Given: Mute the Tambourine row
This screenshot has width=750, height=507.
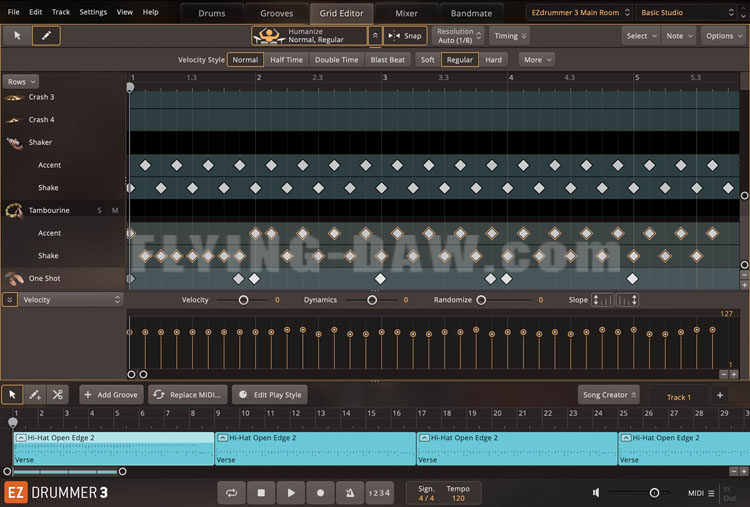Looking at the screenshot, I should [115, 210].
